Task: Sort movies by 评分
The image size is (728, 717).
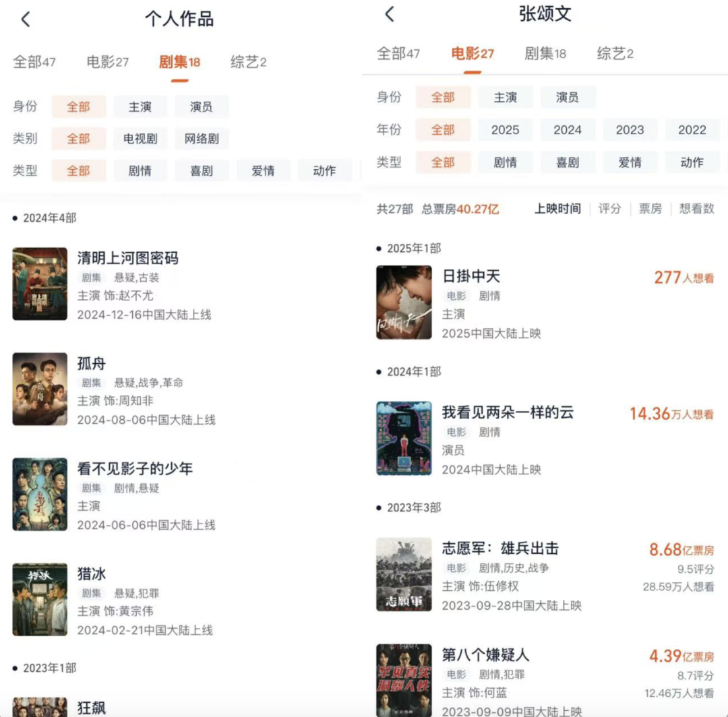Action: coord(609,209)
